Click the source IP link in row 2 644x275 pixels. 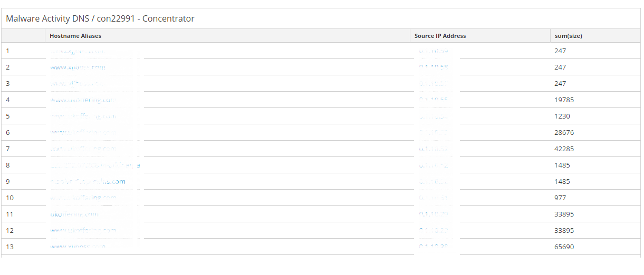(433, 67)
